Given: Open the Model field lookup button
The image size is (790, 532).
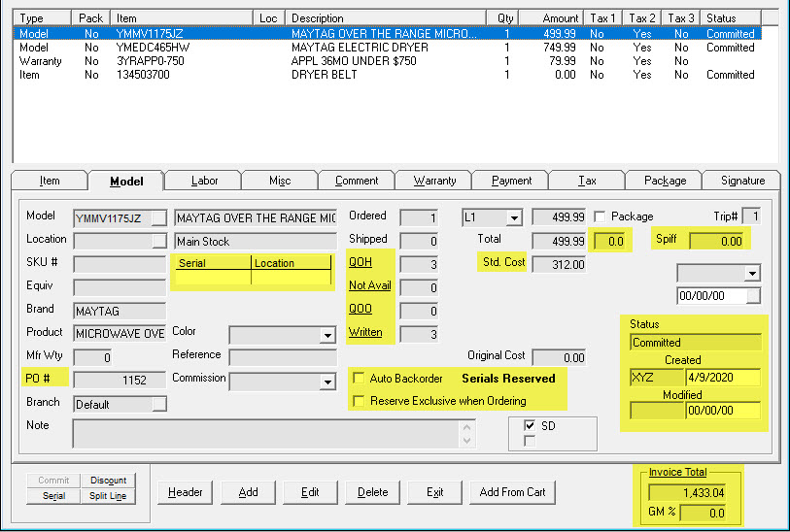Looking at the screenshot, I should [x=158, y=218].
